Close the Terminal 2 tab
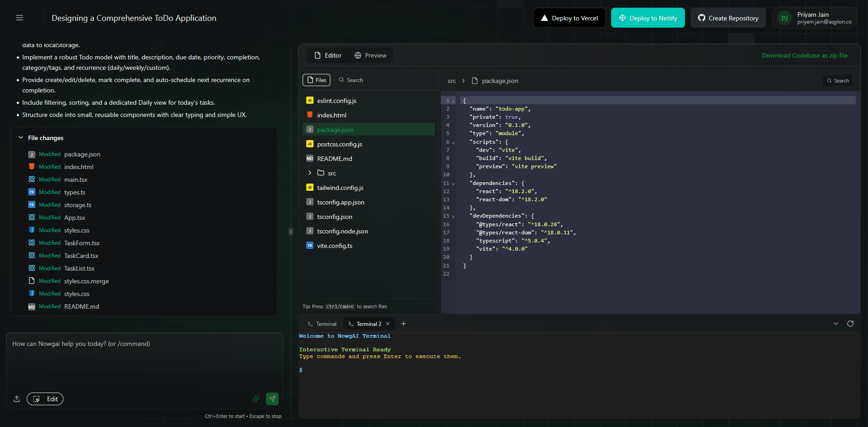Screen dimensions: 868x427 coord(388,324)
